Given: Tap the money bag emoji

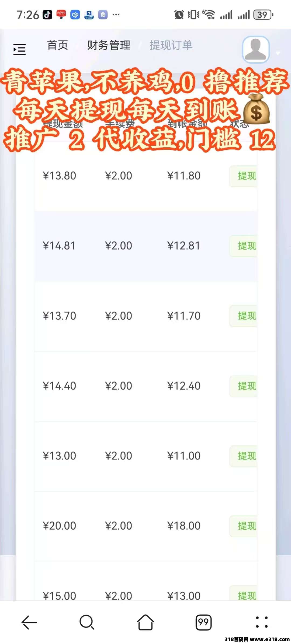Looking at the screenshot, I should point(256,109).
